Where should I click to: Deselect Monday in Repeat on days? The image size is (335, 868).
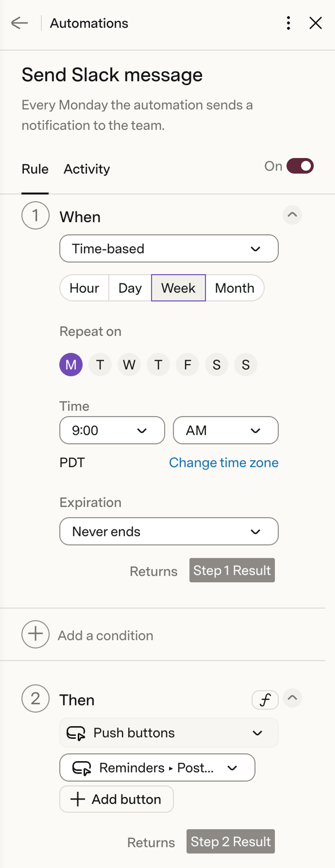(x=71, y=365)
